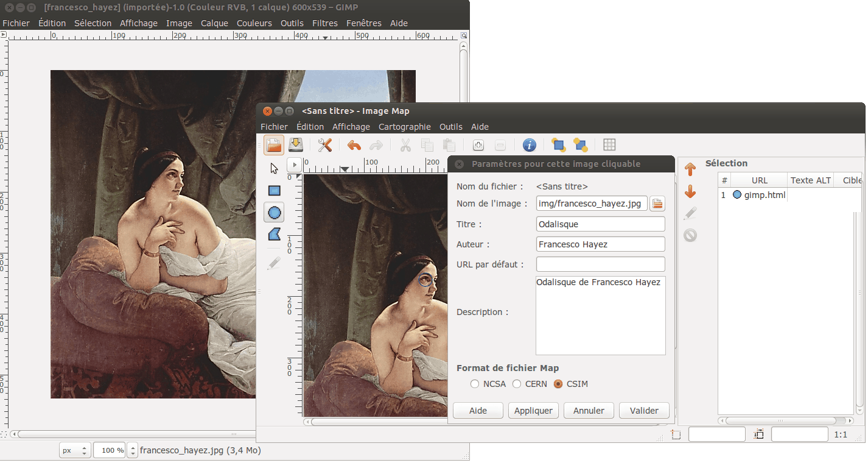The width and height of the screenshot is (868, 471).
Task: Open the ruler corner menu arrow in GIMP window
Action: [x=3, y=35]
